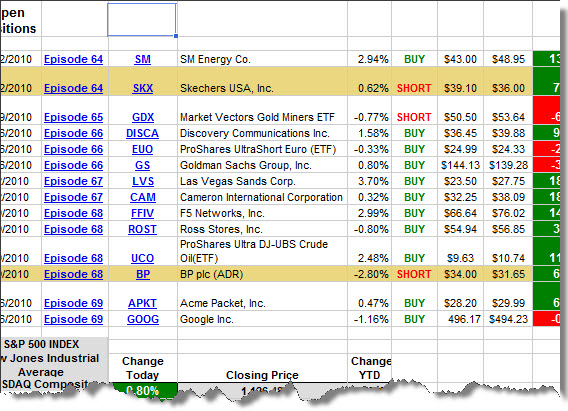The width and height of the screenshot is (568, 411).
Task: Select the 3.70% change cell
Action: point(369,181)
